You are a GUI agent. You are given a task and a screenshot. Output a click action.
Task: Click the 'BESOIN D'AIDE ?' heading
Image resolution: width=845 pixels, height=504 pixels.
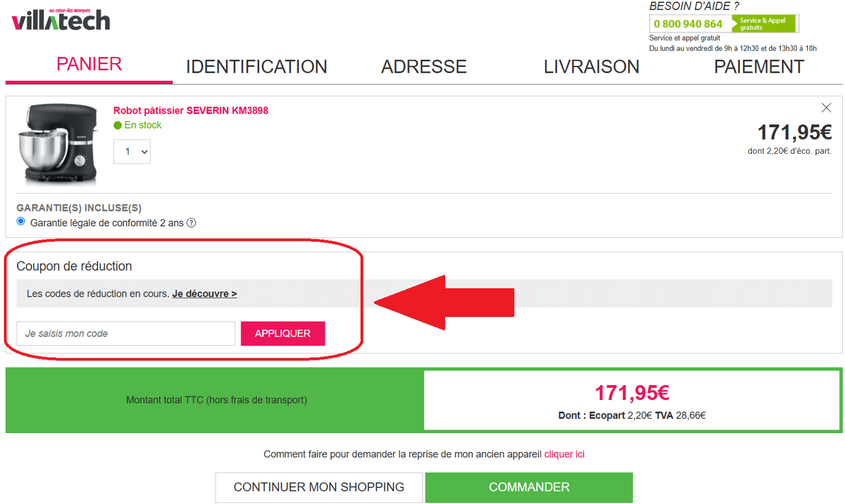pos(694,6)
